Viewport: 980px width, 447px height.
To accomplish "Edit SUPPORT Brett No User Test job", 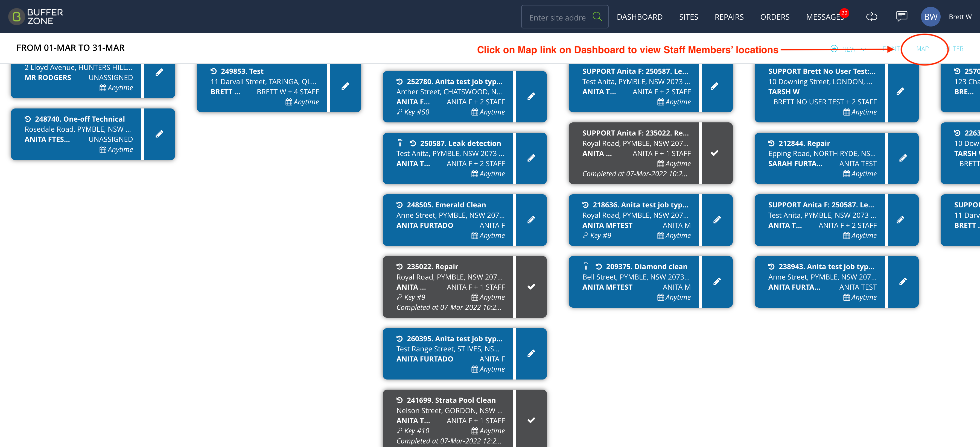I will tap(900, 91).
